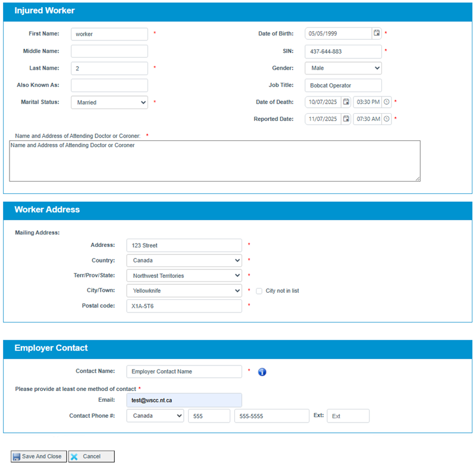Open the Reported Date calendar picker
Image resolution: width=476 pixels, height=466 pixels.
coord(346,118)
